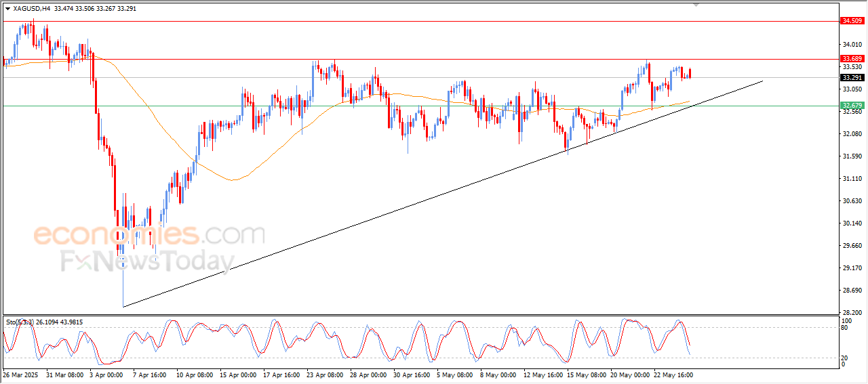The width and height of the screenshot is (868, 384).
Task: Click the triangle arrow beside XAGUSD,H4
Action: [x=7, y=9]
